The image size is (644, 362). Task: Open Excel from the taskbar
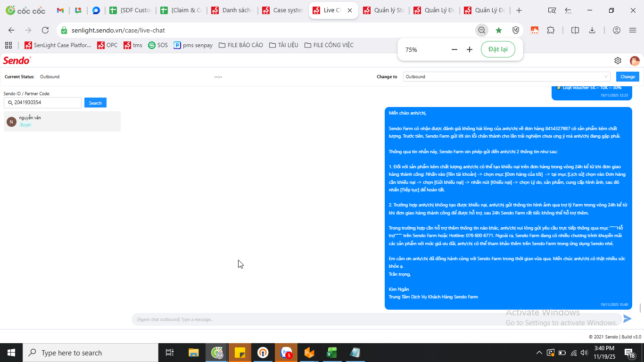click(332, 353)
